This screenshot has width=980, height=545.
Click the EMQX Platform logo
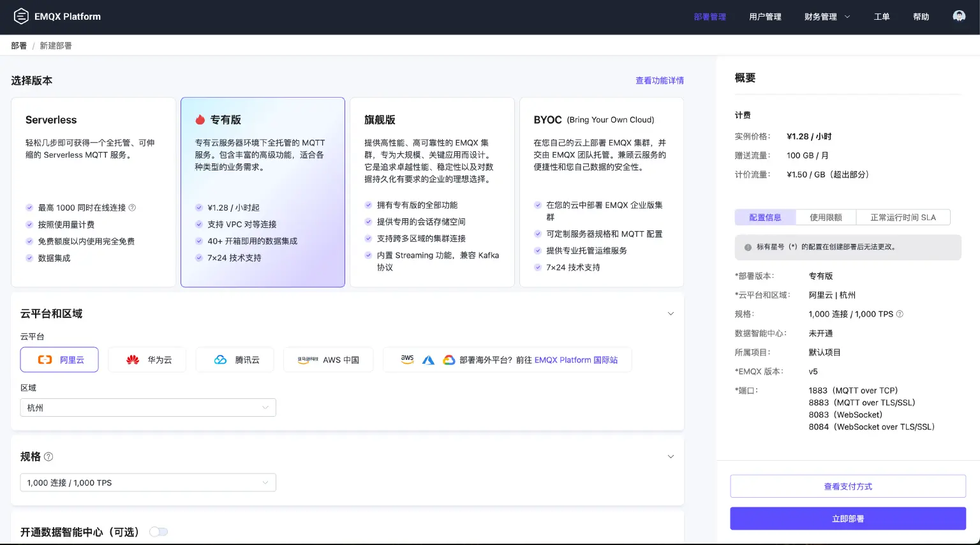tap(57, 17)
